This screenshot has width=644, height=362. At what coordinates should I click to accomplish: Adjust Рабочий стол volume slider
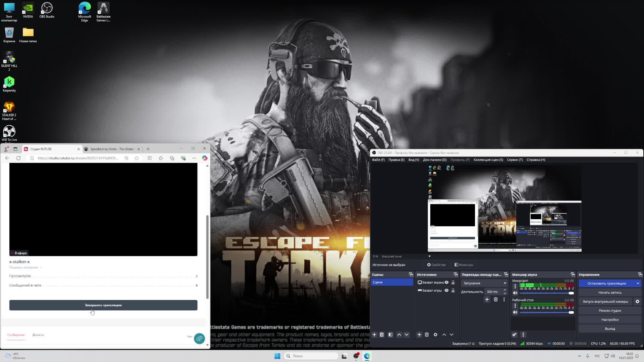click(547, 312)
